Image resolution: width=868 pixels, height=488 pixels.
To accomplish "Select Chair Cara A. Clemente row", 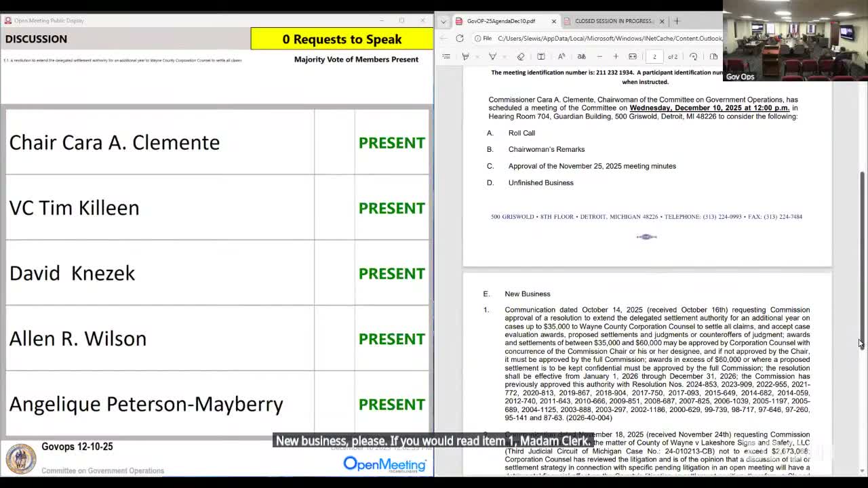I will click(x=217, y=142).
